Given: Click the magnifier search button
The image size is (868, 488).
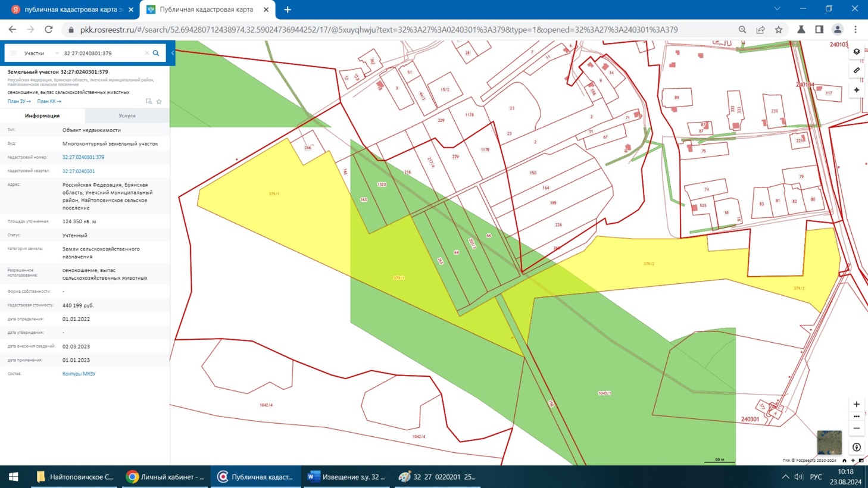Looking at the screenshot, I should (x=156, y=53).
